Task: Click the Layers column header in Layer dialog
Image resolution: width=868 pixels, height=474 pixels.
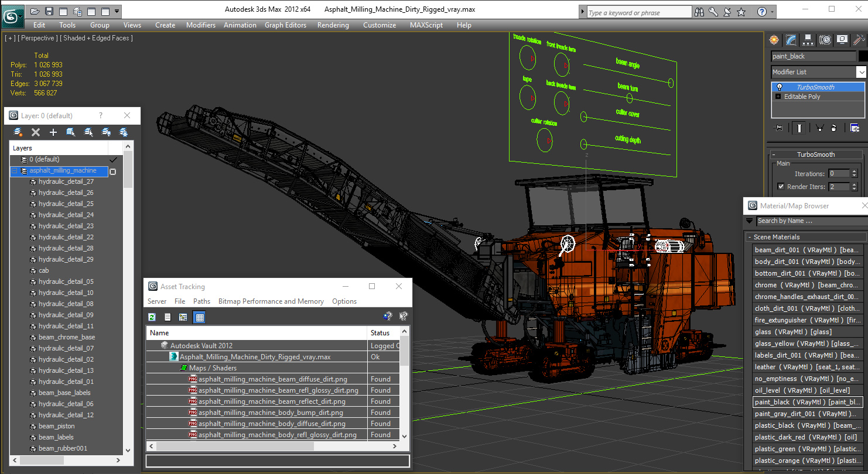Action: click(59, 148)
